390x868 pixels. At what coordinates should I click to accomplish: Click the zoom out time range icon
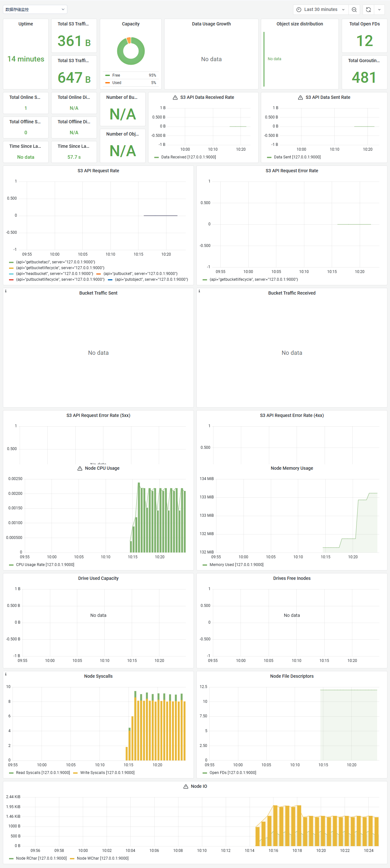click(x=354, y=10)
